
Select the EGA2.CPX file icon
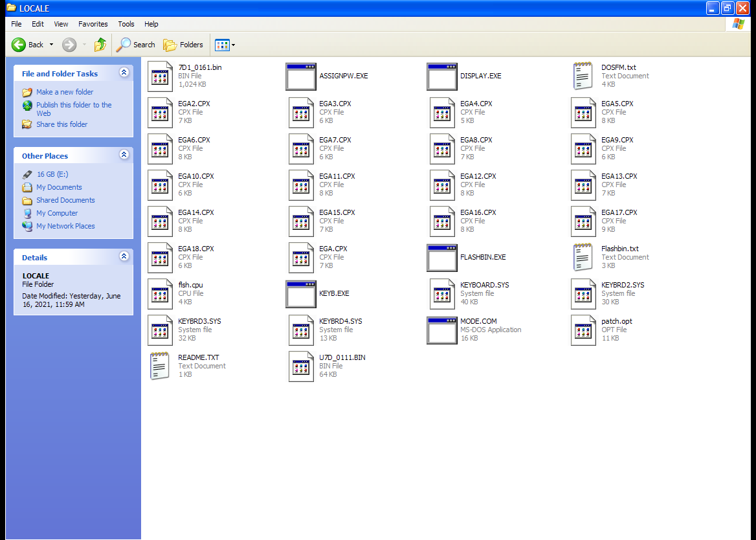click(160, 113)
